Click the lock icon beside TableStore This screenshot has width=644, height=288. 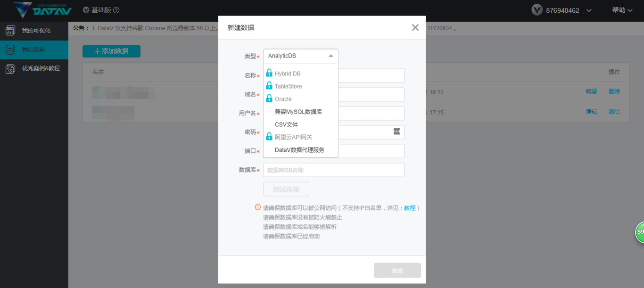269,86
